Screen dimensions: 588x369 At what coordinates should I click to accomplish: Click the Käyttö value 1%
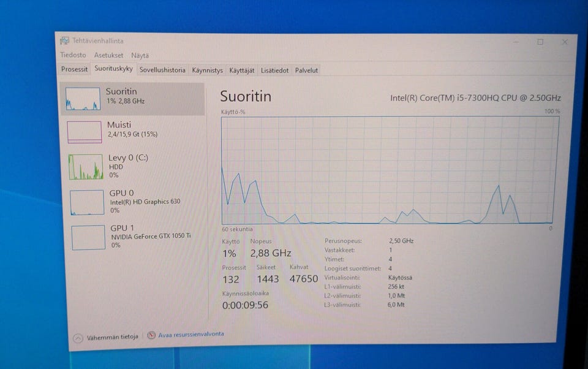pyautogui.click(x=229, y=254)
